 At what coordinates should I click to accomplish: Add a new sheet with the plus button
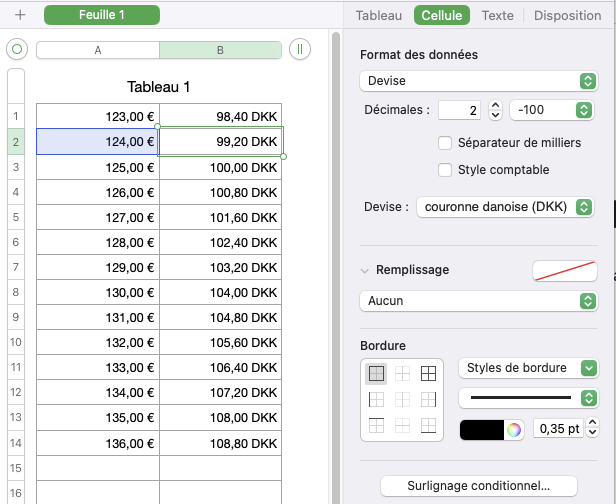(x=20, y=16)
